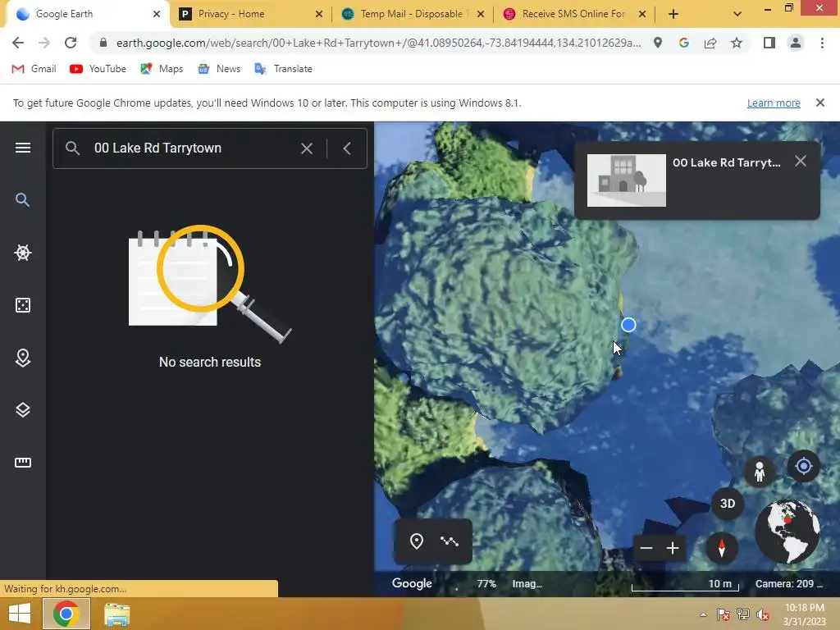The height and width of the screenshot is (630, 840).
Task: Fly to my location button
Action: pos(803,466)
